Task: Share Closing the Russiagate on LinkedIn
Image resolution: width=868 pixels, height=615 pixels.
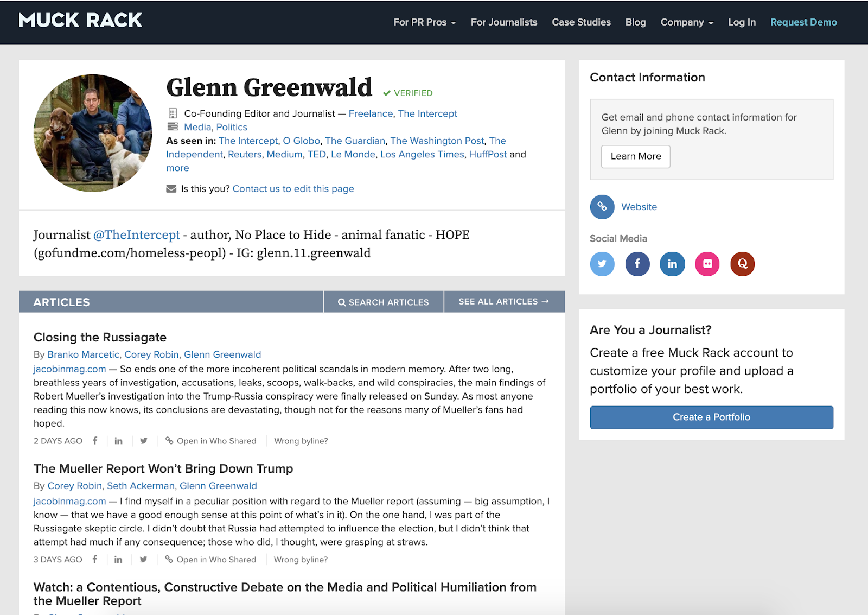Action: (x=118, y=441)
